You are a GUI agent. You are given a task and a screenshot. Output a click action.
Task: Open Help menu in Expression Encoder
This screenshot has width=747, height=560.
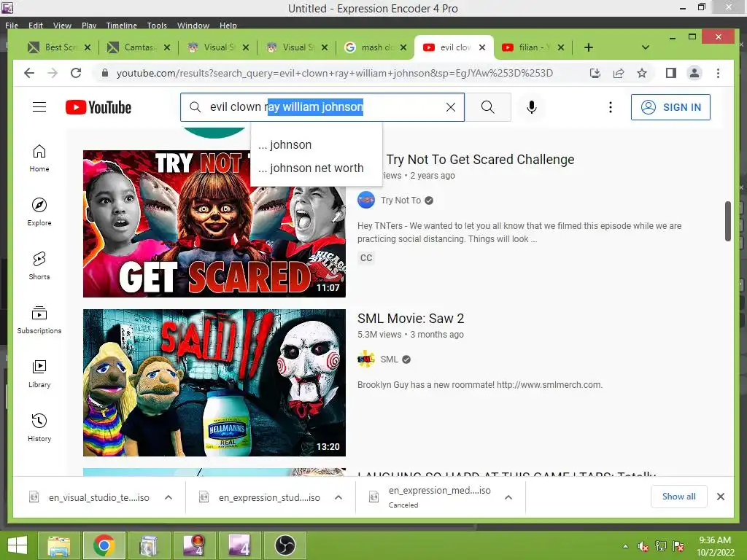(x=228, y=26)
